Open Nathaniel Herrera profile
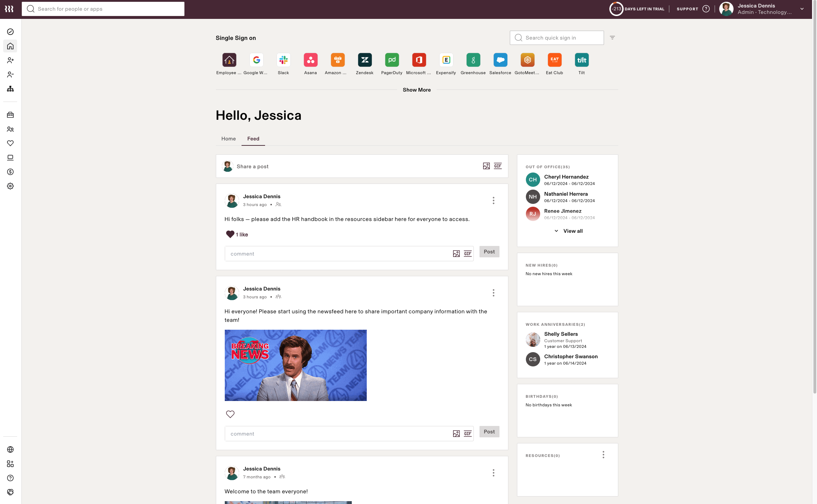The width and height of the screenshot is (817, 504). [x=566, y=194]
